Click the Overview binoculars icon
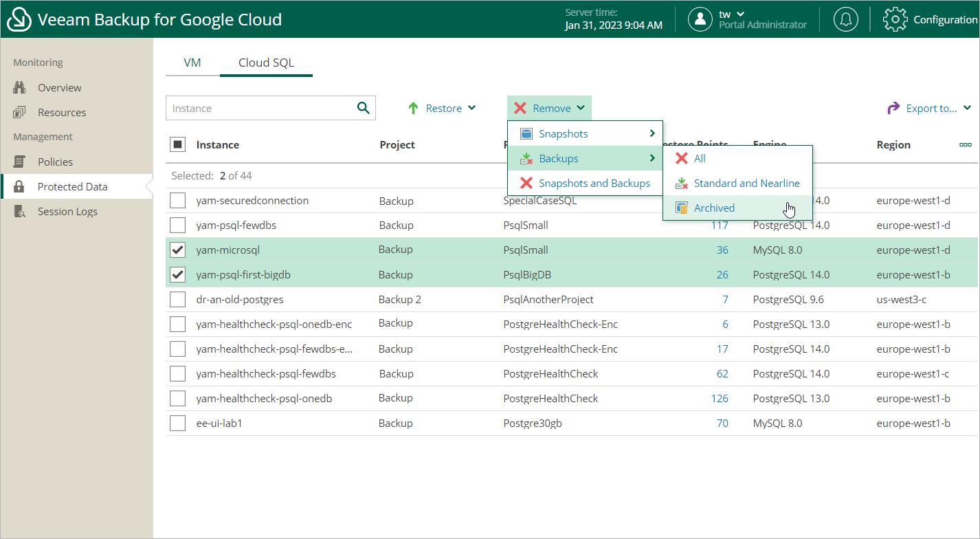Image resolution: width=980 pixels, height=539 pixels. pos(19,88)
